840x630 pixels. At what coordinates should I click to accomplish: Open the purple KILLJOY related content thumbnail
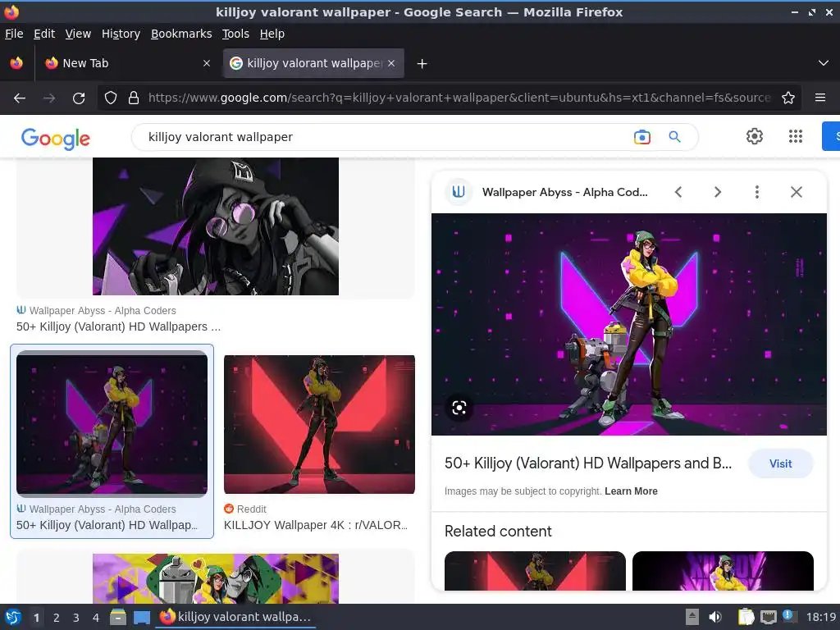click(x=723, y=571)
